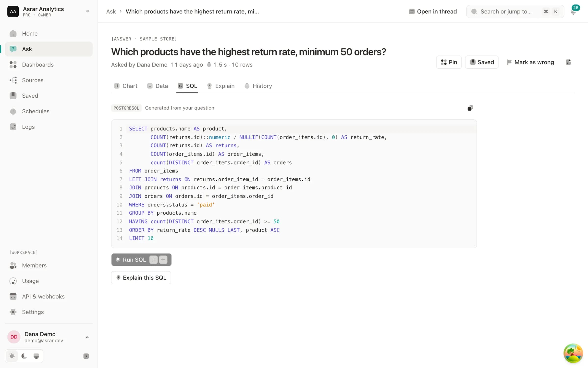The height and width of the screenshot is (368, 588).
Task: Open notifications bell with 25 badge
Action: tap(574, 11)
